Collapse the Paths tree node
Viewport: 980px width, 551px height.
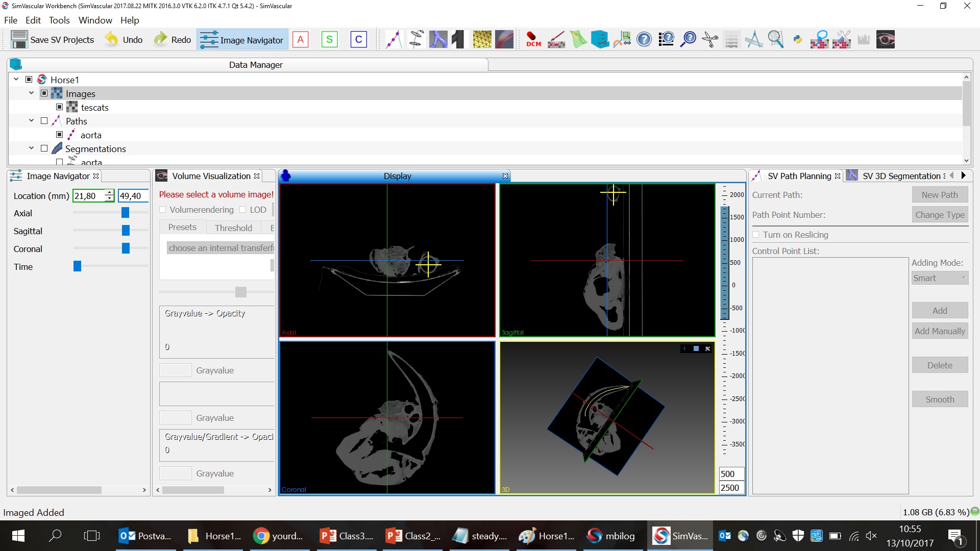31,121
